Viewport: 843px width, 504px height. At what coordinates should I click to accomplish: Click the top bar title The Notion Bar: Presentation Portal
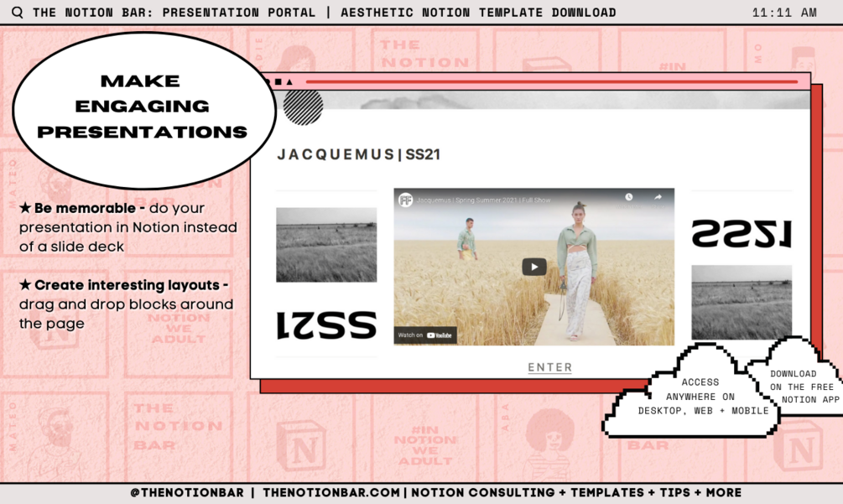point(174,13)
